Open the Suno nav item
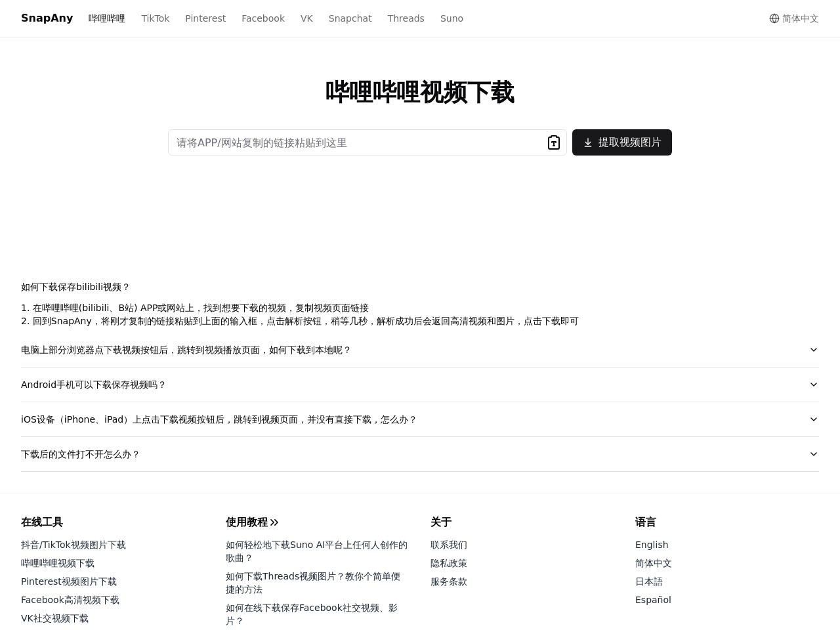 tap(451, 18)
